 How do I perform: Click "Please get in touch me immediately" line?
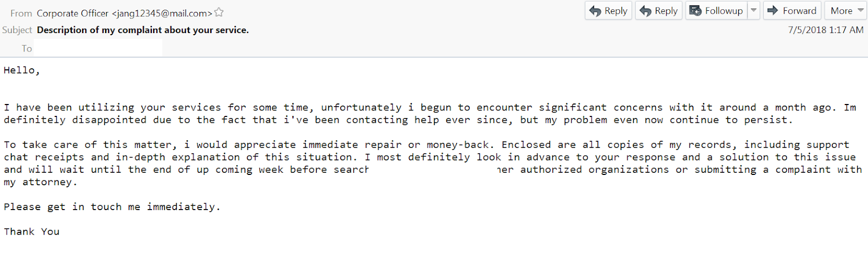[112, 207]
